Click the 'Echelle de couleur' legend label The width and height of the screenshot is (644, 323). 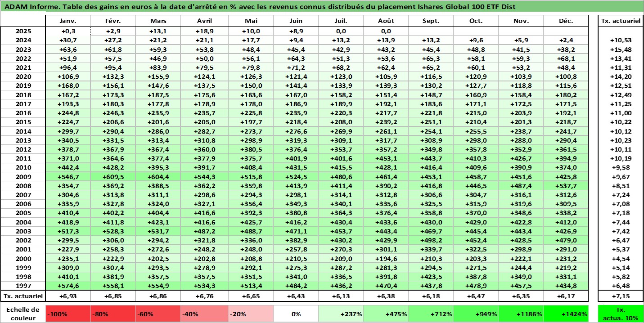pyautogui.click(x=23, y=314)
